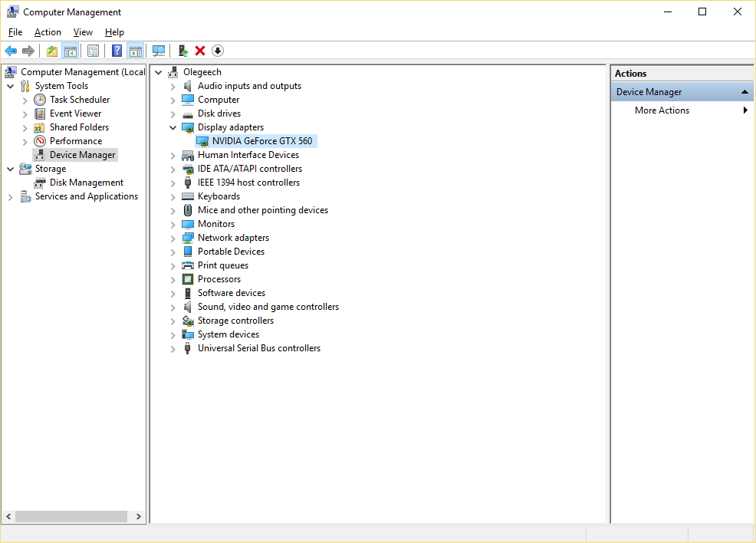The height and width of the screenshot is (543, 756).
Task: Open Help using the blue question mark icon
Action: tap(117, 51)
